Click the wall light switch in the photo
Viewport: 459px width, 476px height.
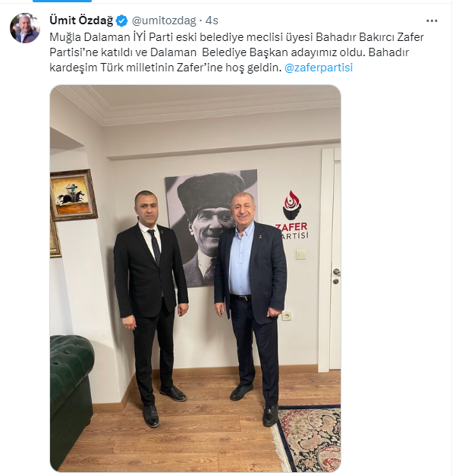(301, 254)
